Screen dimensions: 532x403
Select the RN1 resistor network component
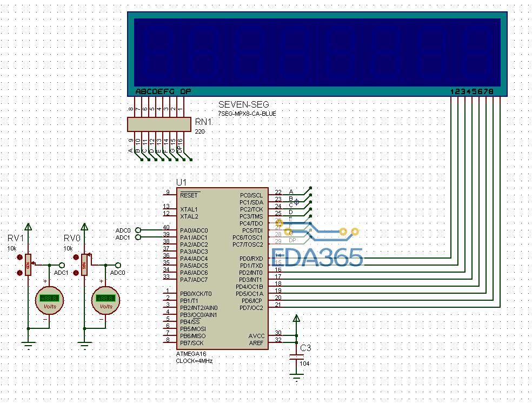pyautogui.click(x=159, y=124)
